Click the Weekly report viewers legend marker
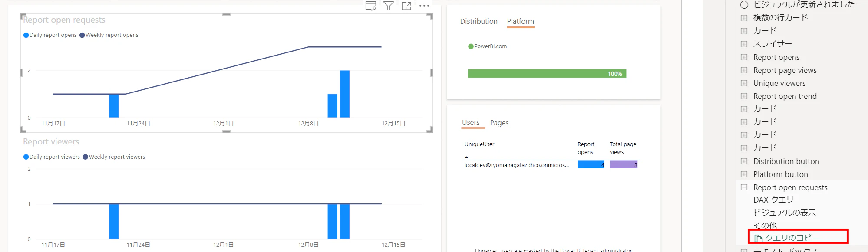868x252 pixels. click(x=86, y=157)
